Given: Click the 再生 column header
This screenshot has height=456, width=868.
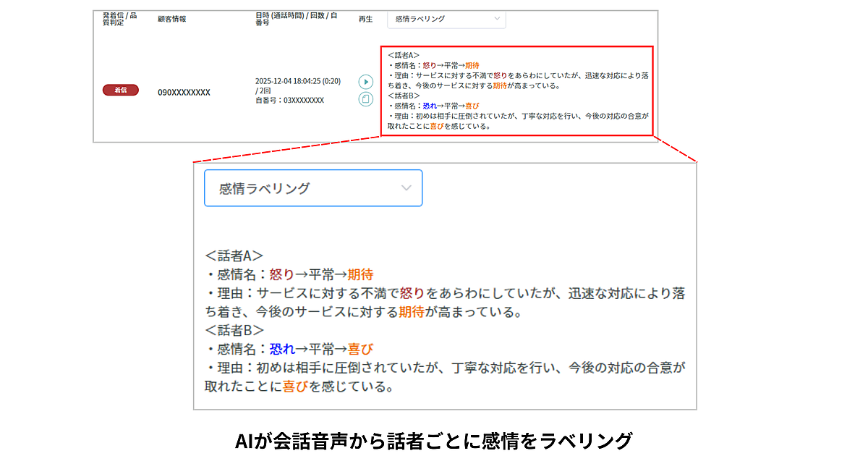Looking at the screenshot, I should 366,19.
